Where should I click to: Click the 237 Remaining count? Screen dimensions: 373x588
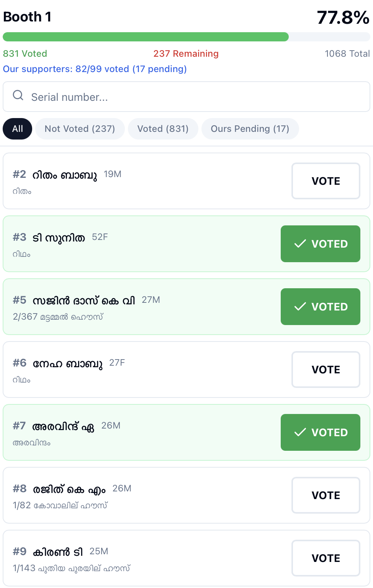(x=186, y=54)
